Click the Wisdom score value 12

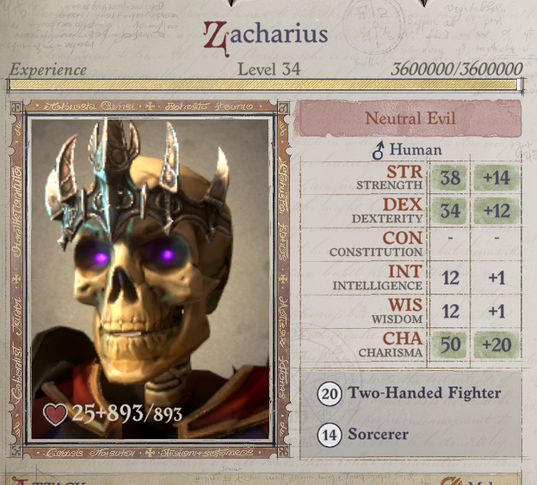coord(450,311)
